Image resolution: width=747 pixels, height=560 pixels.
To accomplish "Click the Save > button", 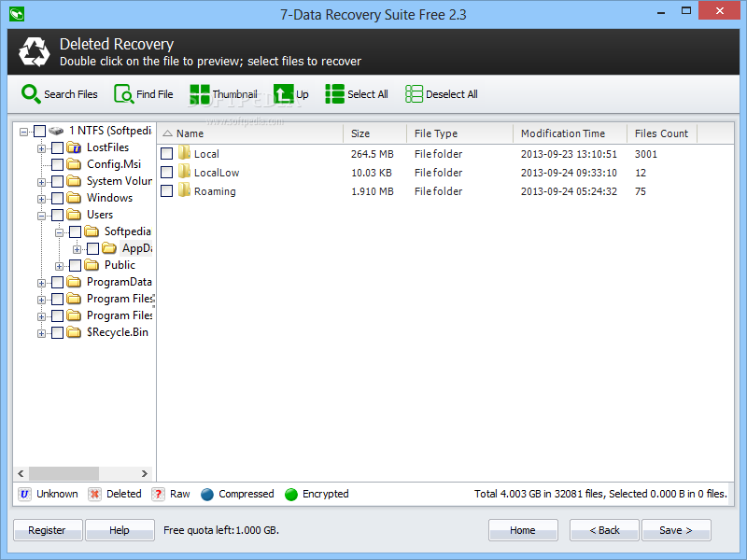I will click(676, 530).
